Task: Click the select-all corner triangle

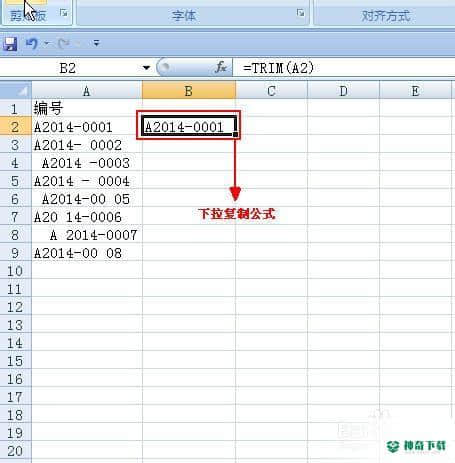Action: pyautogui.click(x=21, y=91)
